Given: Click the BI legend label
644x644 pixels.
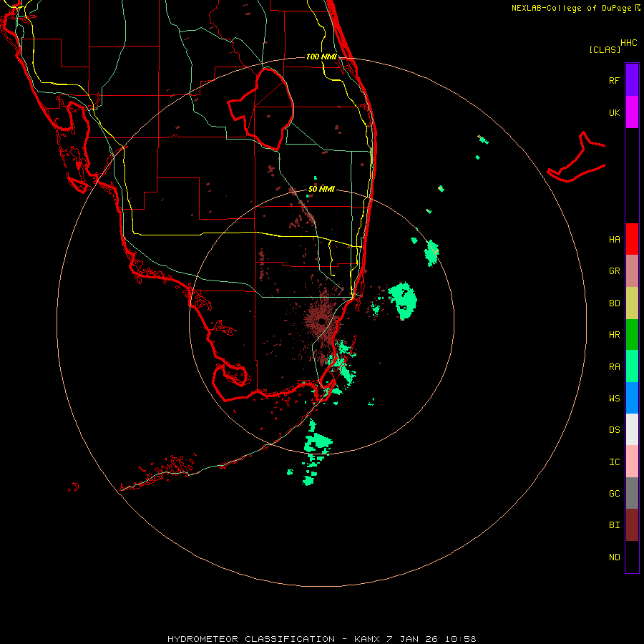Looking at the screenshot, I should [614, 525].
